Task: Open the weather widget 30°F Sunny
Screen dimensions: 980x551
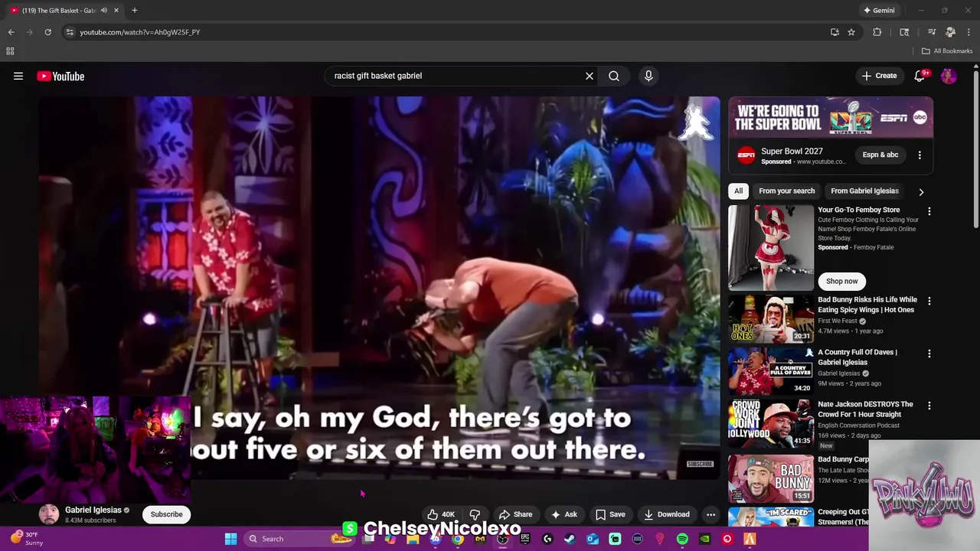Action: [25, 539]
